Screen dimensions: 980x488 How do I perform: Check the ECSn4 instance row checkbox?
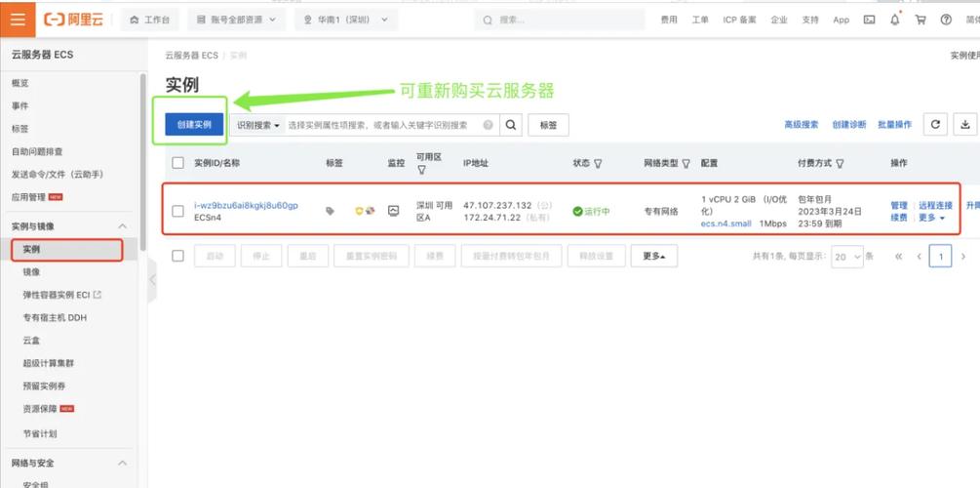(178, 211)
